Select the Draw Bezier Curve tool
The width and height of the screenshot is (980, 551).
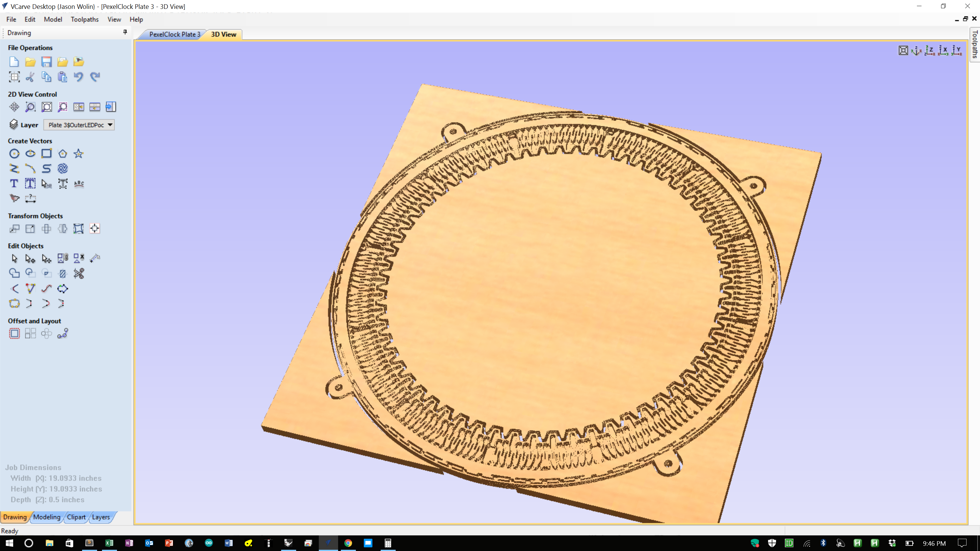(x=30, y=169)
